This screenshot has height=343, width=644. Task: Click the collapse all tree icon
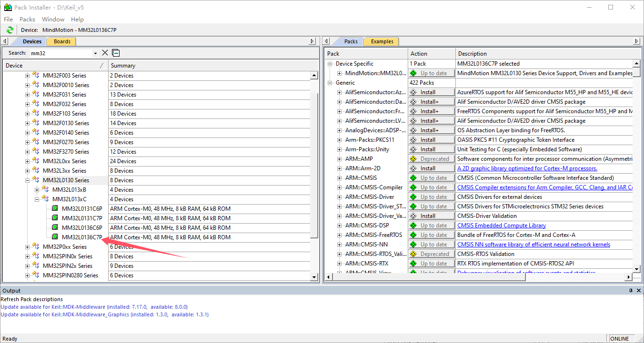tap(116, 53)
